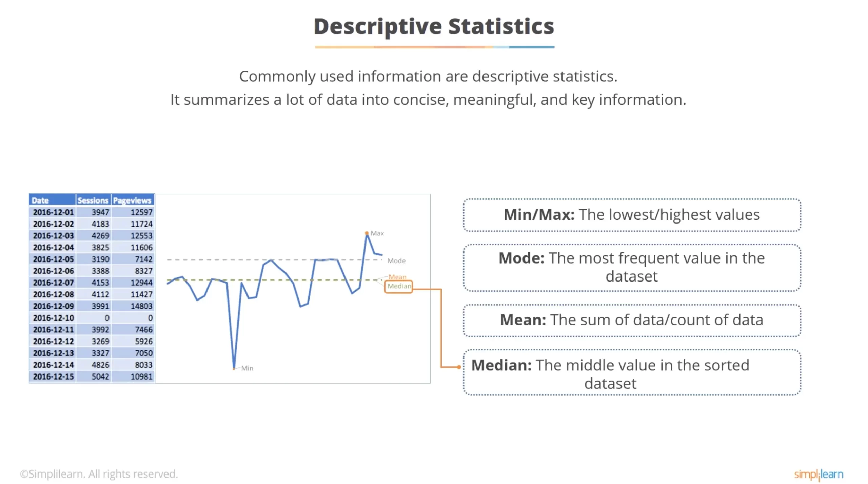Select the Mode definition box

pos(632,267)
